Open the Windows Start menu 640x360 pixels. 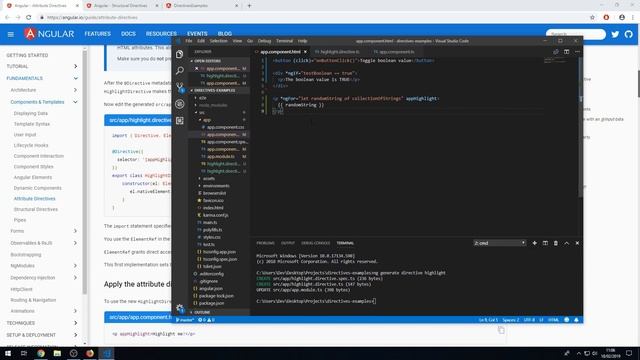pos(8,353)
